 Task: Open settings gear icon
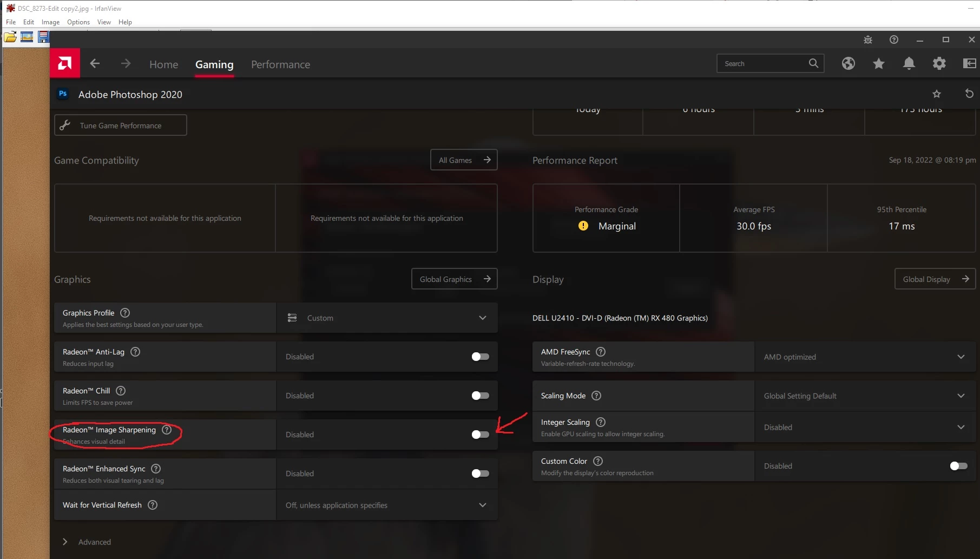939,63
